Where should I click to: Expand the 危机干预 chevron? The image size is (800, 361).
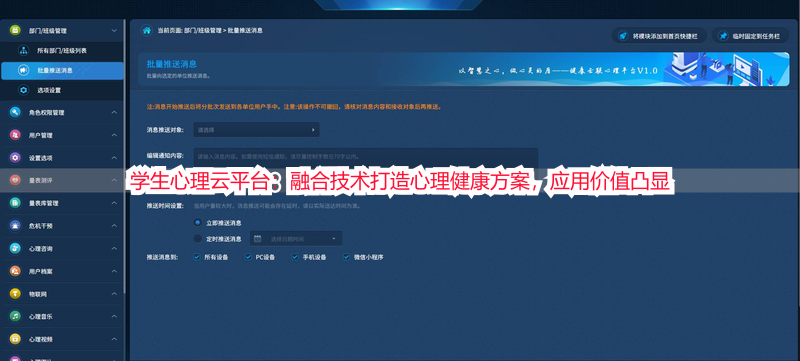point(114,225)
